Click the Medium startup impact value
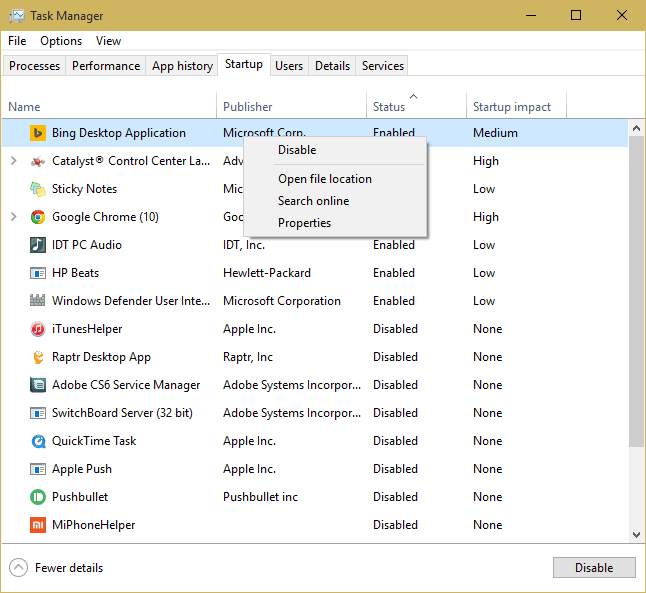 pos(495,133)
